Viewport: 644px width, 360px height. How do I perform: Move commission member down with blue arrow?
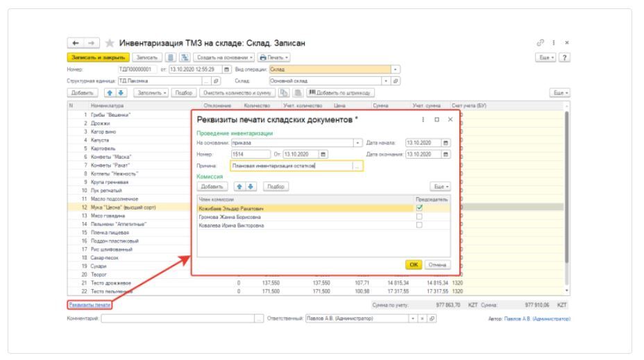251,187
